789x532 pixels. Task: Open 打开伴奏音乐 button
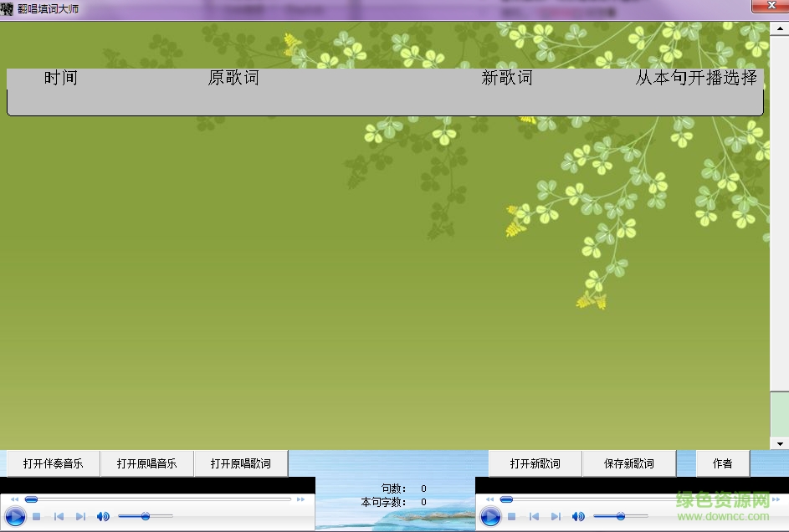(x=54, y=463)
